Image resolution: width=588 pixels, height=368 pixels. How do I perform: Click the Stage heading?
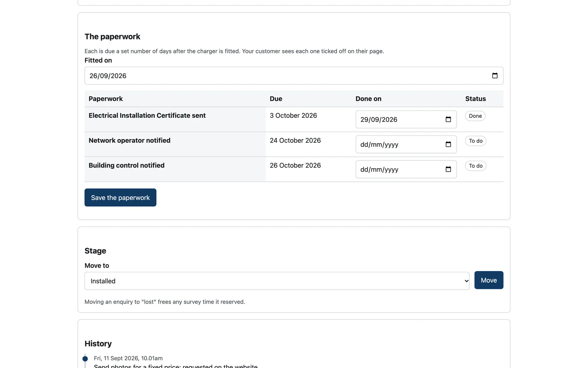pyautogui.click(x=95, y=251)
